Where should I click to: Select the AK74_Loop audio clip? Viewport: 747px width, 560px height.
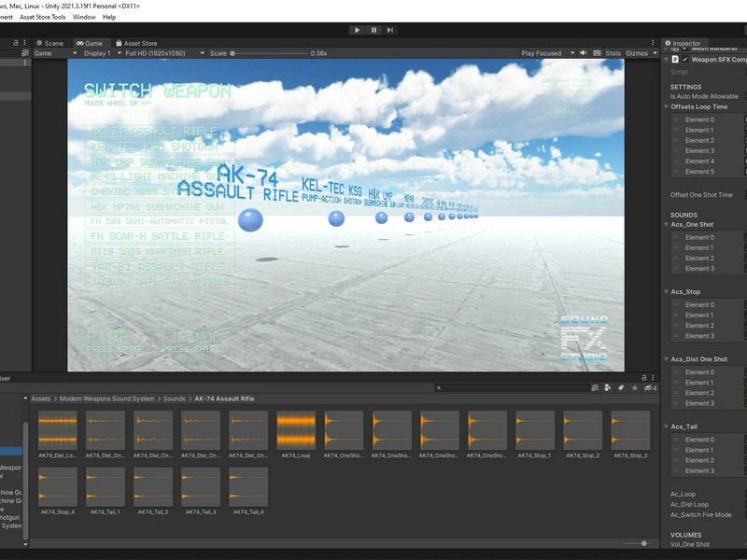(296, 435)
